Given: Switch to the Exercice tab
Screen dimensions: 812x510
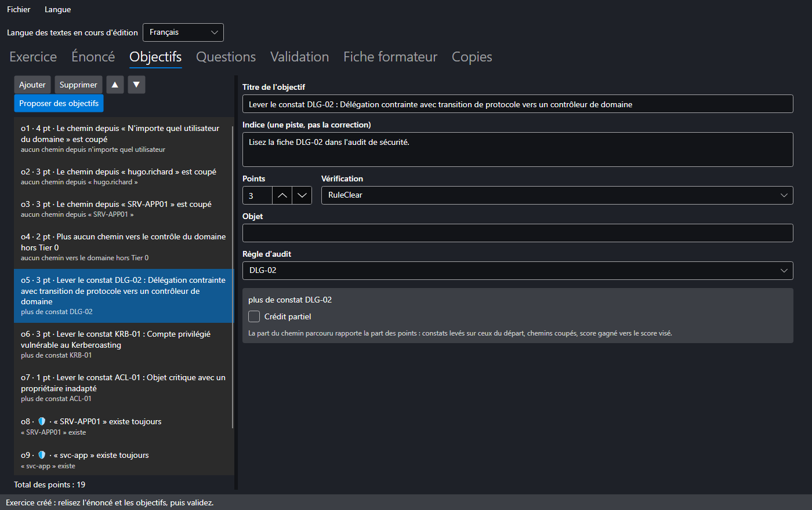Looking at the screenshot, I should 33,57.
